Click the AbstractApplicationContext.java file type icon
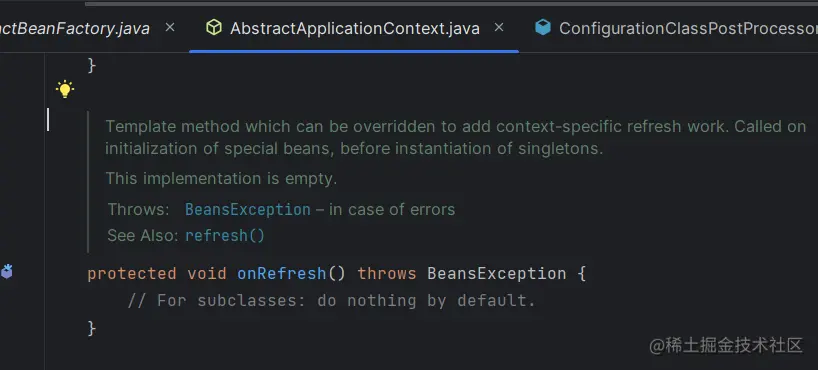The width and height of the screenshot is (818, 370). (x=214, y=28)
